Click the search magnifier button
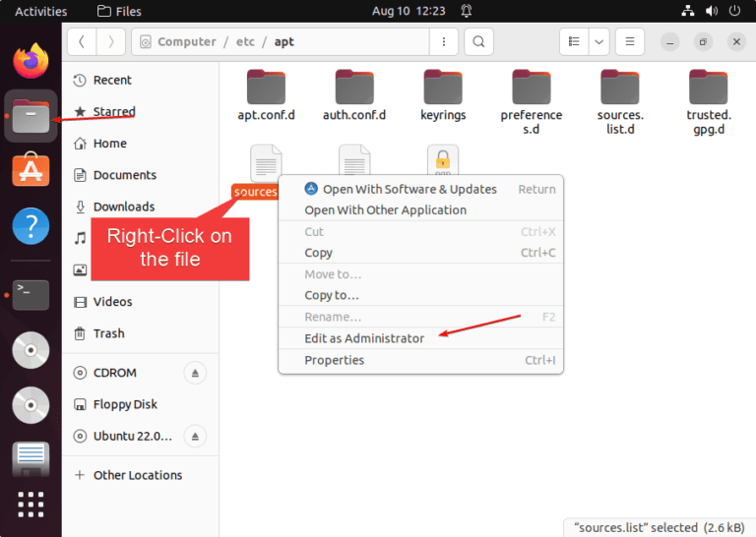Image resolution: width=756 pixels, height=537 pixels. click(x=478, y=42)
